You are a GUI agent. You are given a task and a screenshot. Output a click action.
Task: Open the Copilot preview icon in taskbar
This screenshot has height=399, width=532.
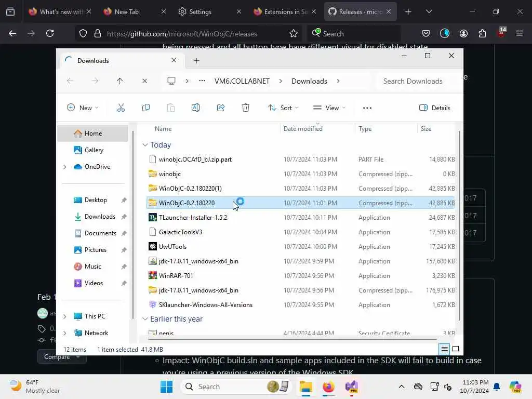(x=515, y=387)
